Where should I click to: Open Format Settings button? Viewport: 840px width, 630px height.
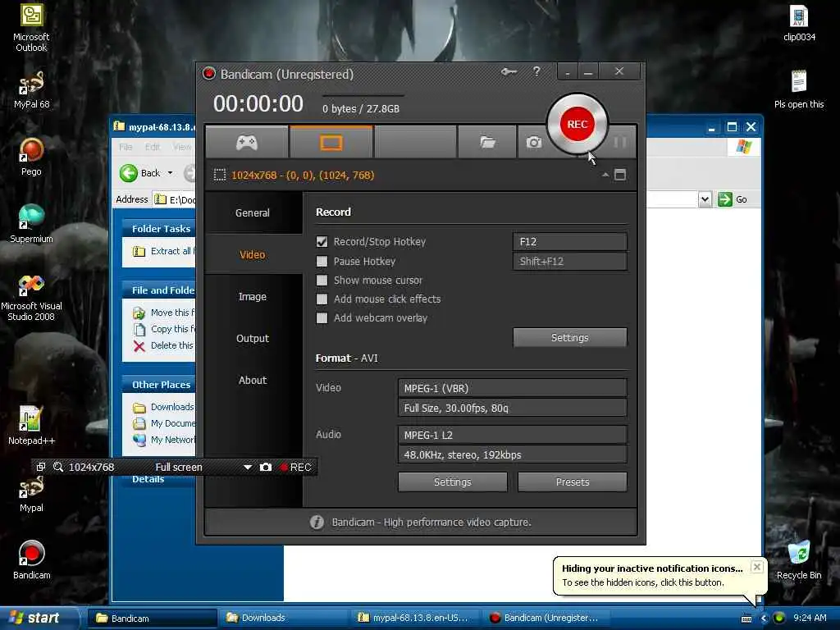coord(452,482)
